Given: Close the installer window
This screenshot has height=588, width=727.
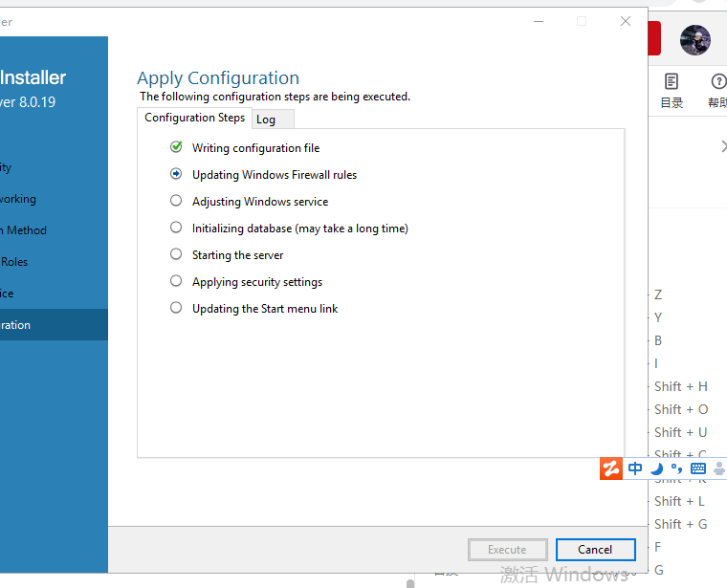Looking at the screenshot, I should pos(626,21).
